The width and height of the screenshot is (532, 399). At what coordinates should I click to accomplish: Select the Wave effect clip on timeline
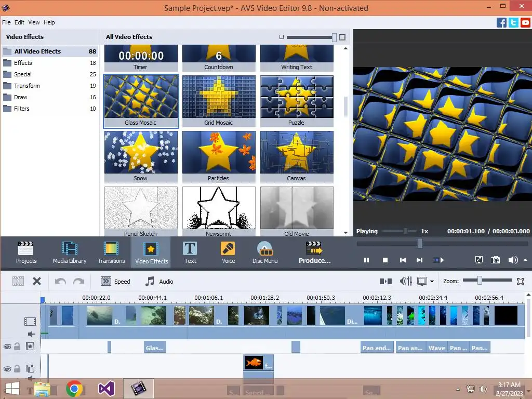tap(436, 348)
